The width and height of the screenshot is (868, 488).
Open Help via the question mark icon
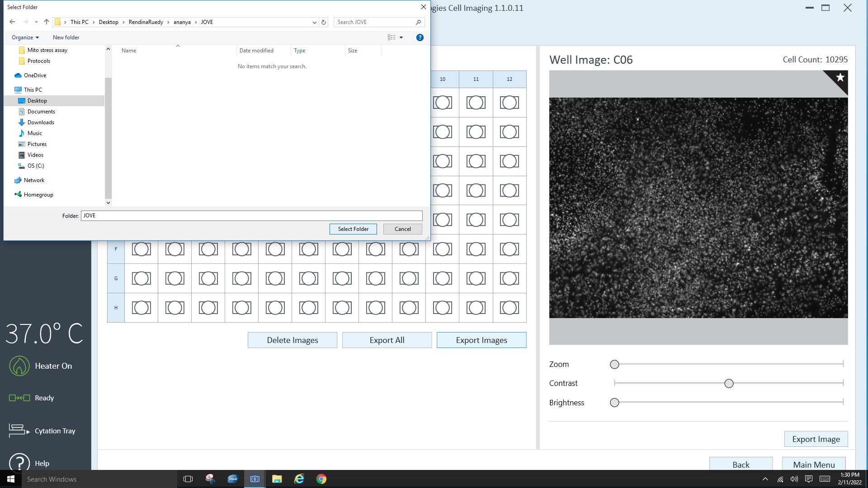pos(19,463)
